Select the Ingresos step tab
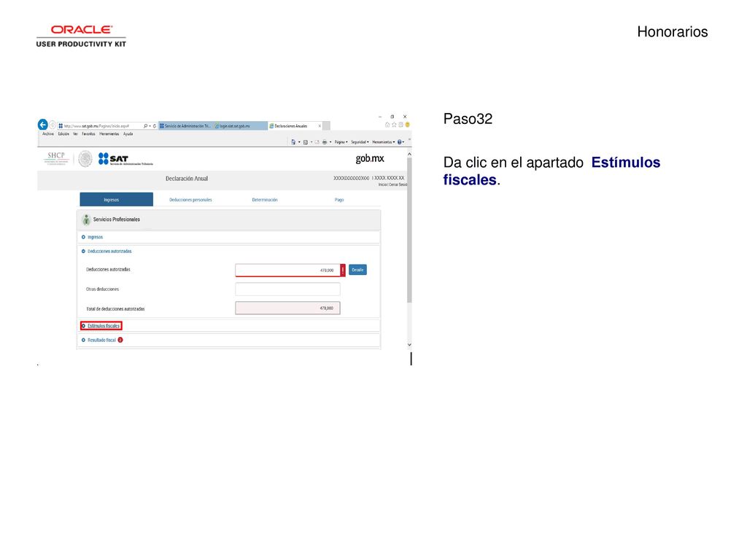Screen dimensions: 747x560 [116, 200]
